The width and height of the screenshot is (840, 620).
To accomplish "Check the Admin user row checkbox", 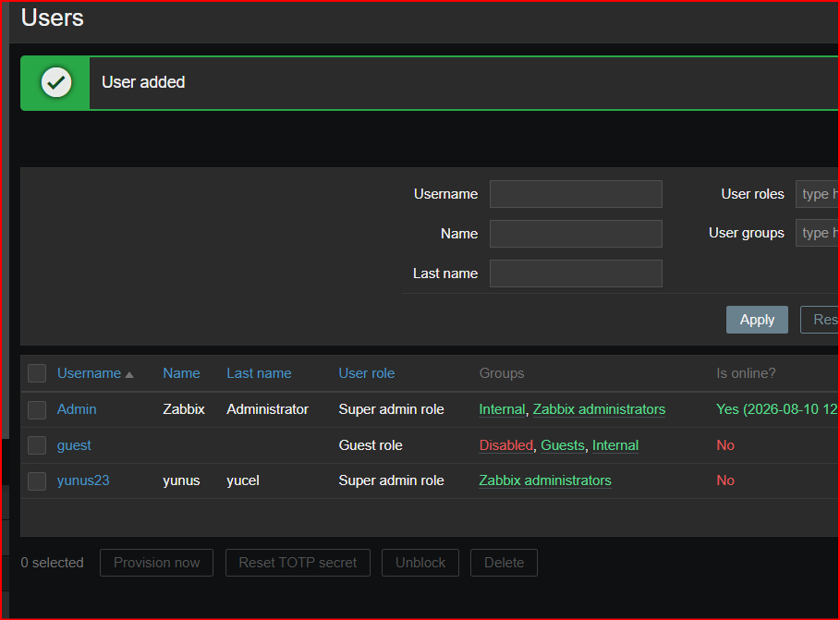I will [x=37, y=409].
